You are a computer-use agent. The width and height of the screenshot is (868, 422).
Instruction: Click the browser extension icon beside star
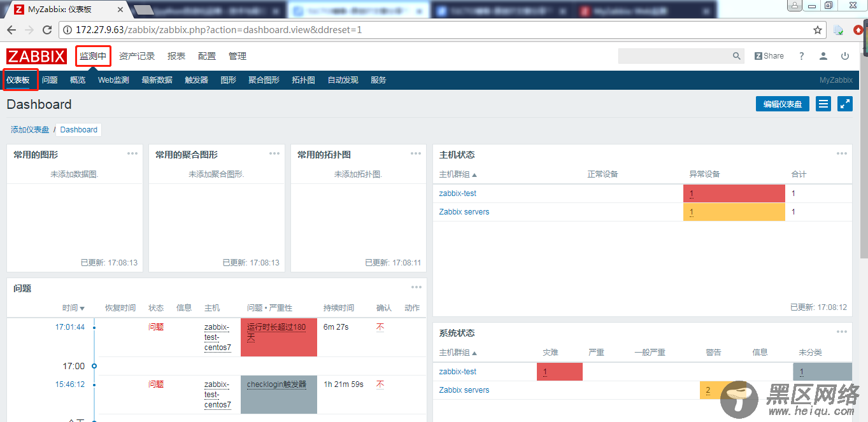(839, 30)
